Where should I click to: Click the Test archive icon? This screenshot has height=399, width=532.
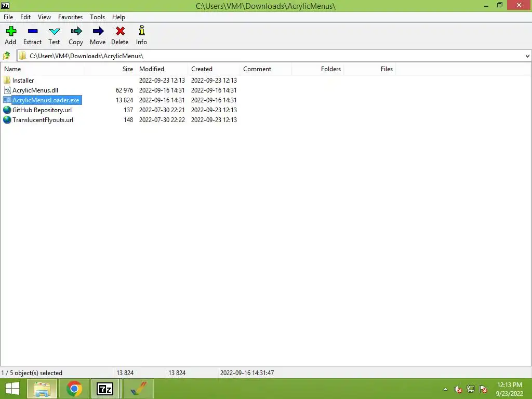[x=54, y=32]
